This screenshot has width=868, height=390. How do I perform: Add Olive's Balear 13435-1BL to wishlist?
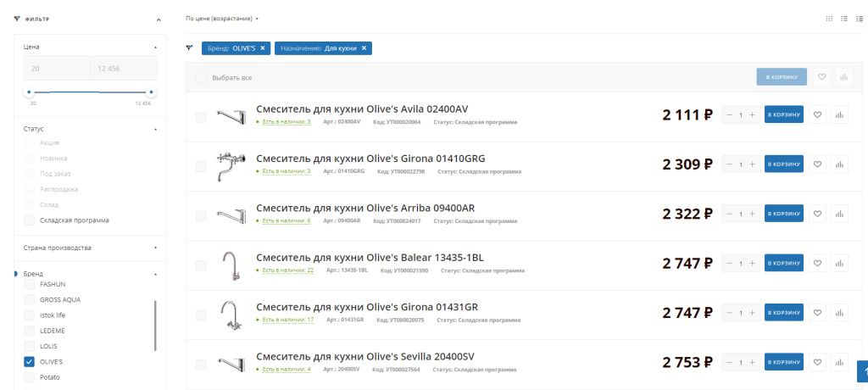[818, 264]
